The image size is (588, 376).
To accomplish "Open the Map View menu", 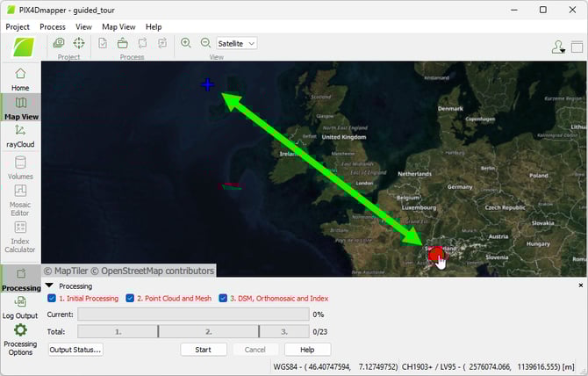I will pos(118,27).
